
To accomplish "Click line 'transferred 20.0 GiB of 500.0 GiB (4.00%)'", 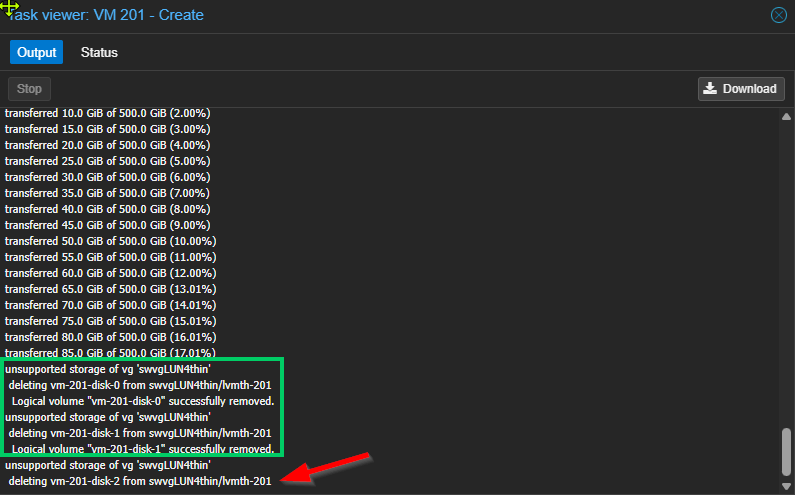I will coord(107,145).
